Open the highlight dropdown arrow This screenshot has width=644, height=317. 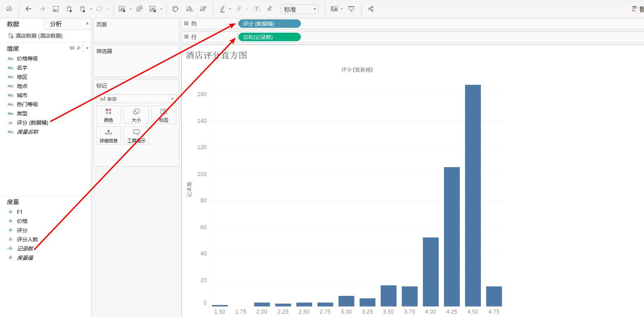[x=230, y=9]
